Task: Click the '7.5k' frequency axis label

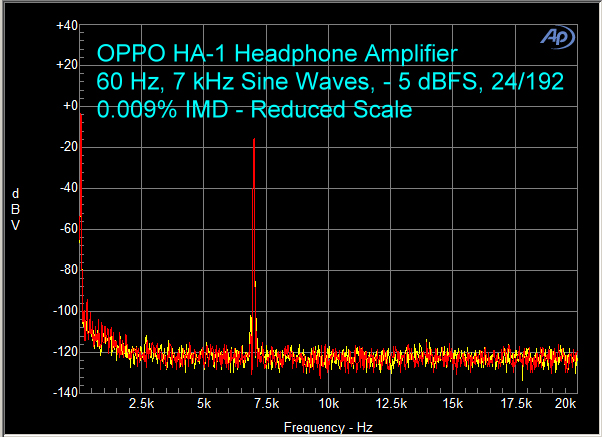Action: (x=267, y=404)
